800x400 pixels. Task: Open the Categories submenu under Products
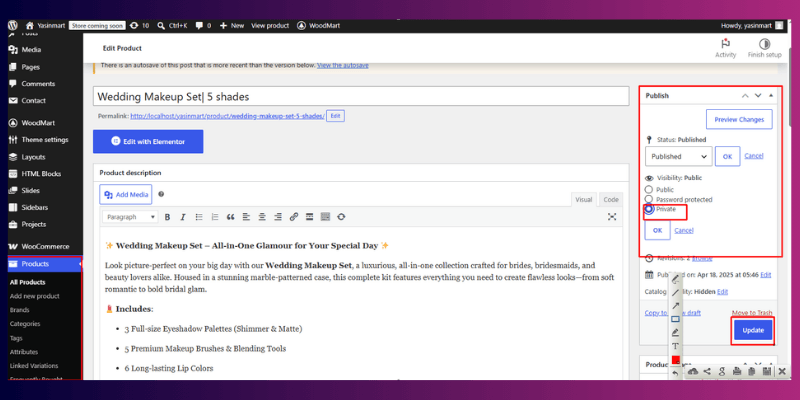[x=25, y=323]
